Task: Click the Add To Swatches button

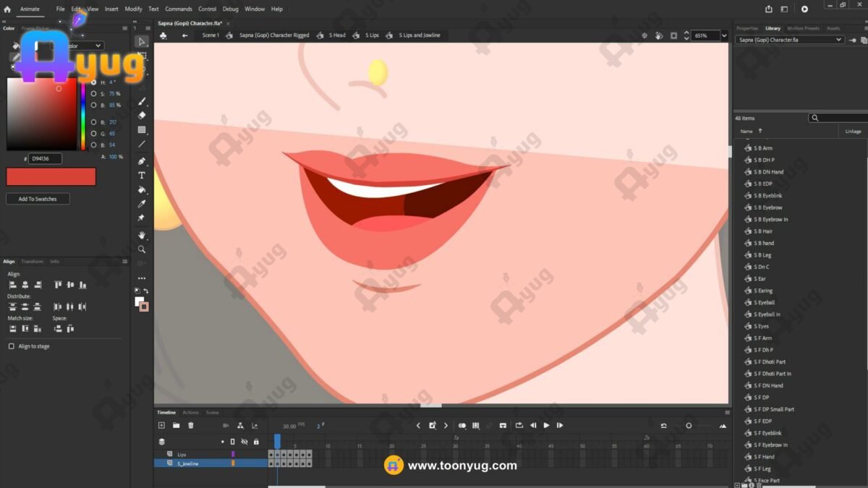Action: [38, 199]
